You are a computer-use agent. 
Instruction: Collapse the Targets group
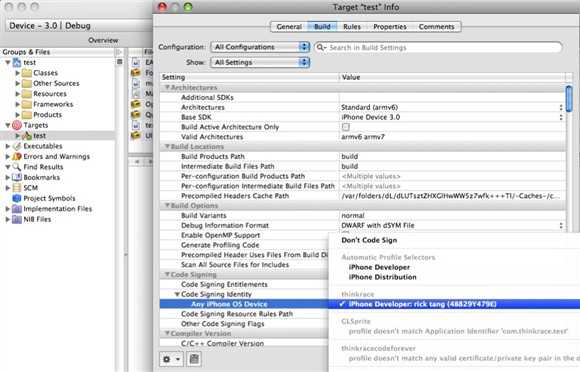[x=8, y=125]
